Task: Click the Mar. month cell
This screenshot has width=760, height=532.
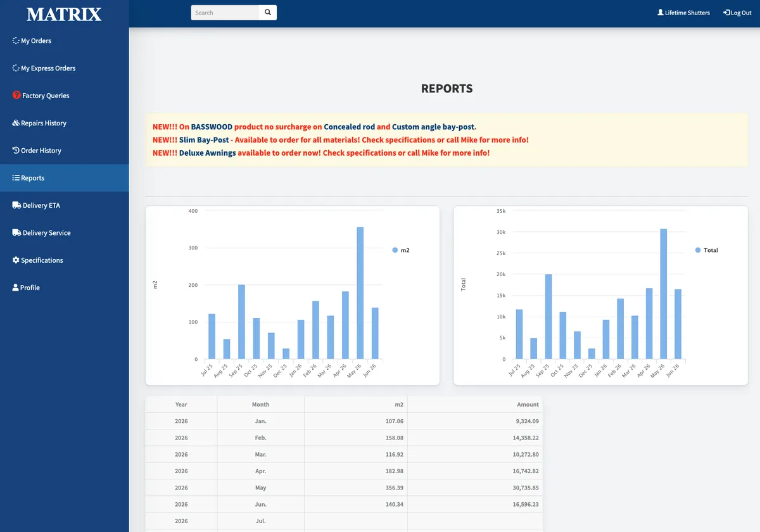Action: click(261, 454)
